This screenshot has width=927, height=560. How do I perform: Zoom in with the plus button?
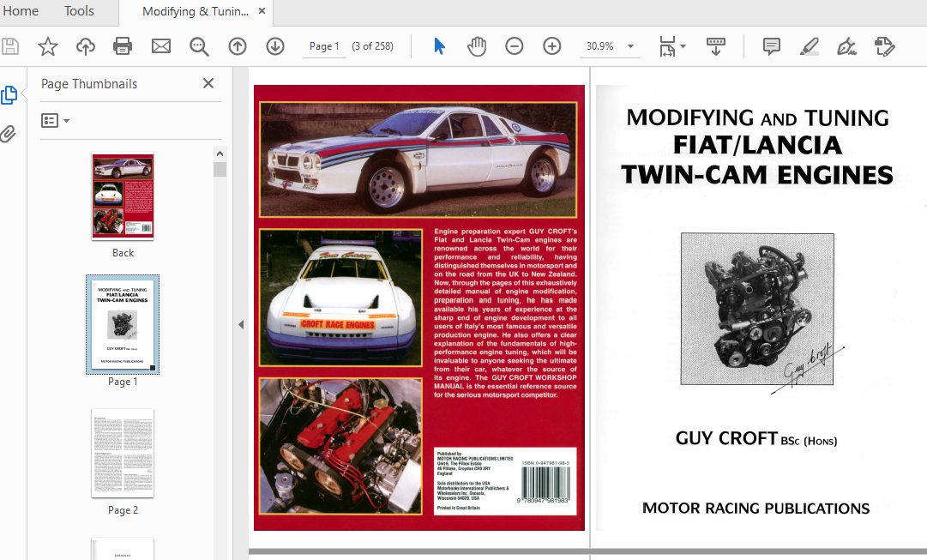pyautogui.click(x=552, y=46)
